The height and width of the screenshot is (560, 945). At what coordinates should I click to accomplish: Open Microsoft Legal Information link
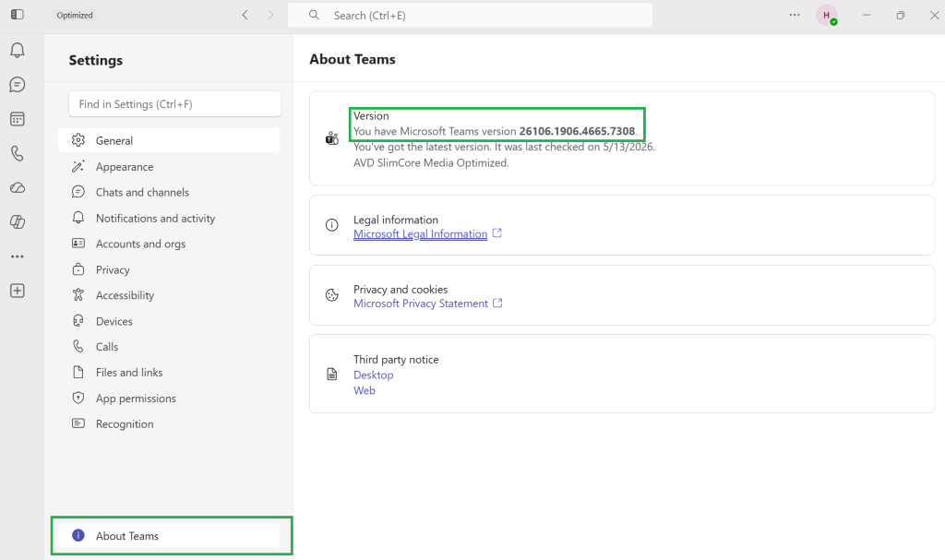click(x=420, y=234)
